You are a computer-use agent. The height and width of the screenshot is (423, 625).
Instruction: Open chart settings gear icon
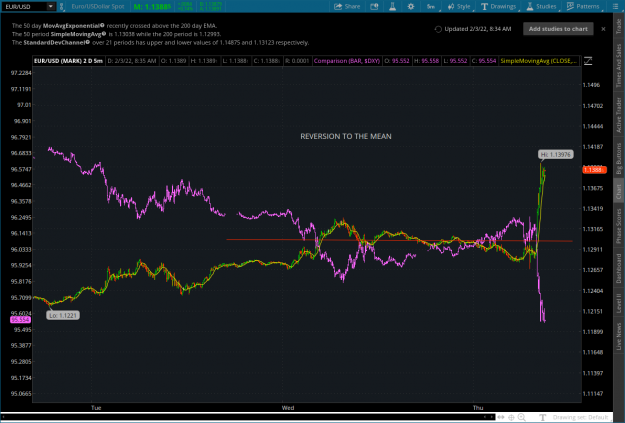pyautogui.click(x=411, y=6)
